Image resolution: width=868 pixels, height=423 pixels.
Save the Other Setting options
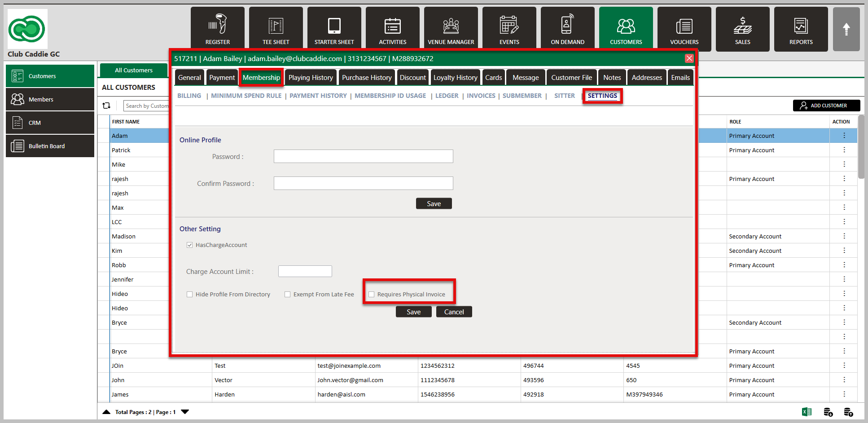[414, 312]
